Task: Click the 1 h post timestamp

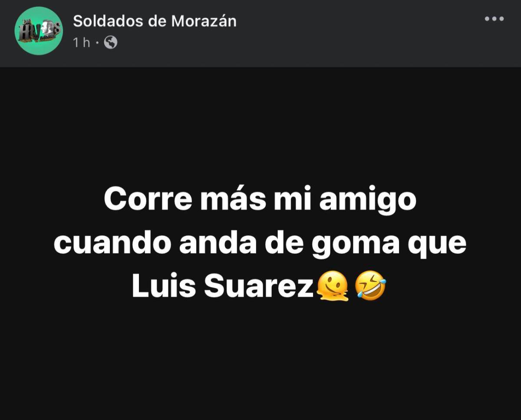Action: (81, 43)
